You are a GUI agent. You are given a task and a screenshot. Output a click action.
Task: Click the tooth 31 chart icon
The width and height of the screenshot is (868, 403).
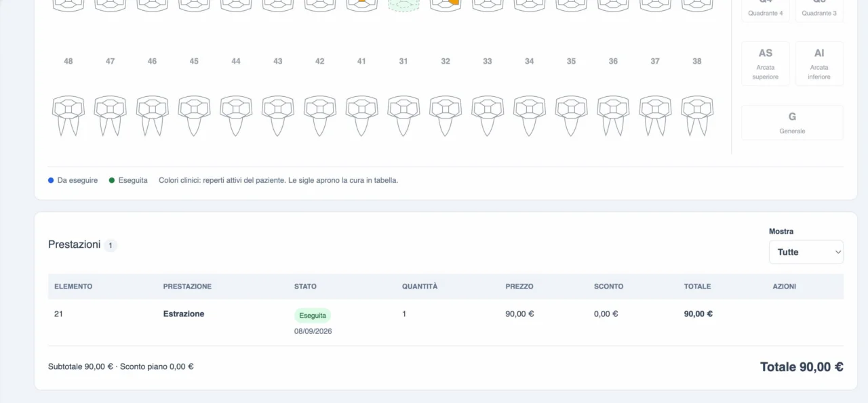tap(403, 116)
